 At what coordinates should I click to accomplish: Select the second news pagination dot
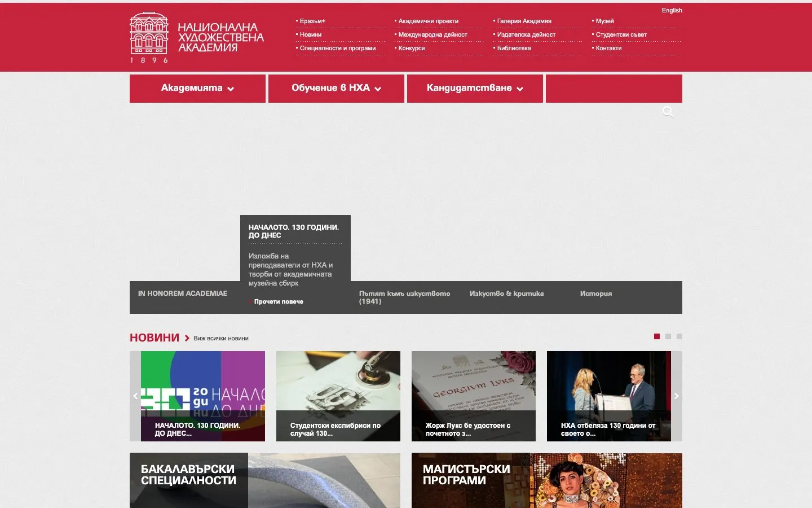click(x=668, y=336)
